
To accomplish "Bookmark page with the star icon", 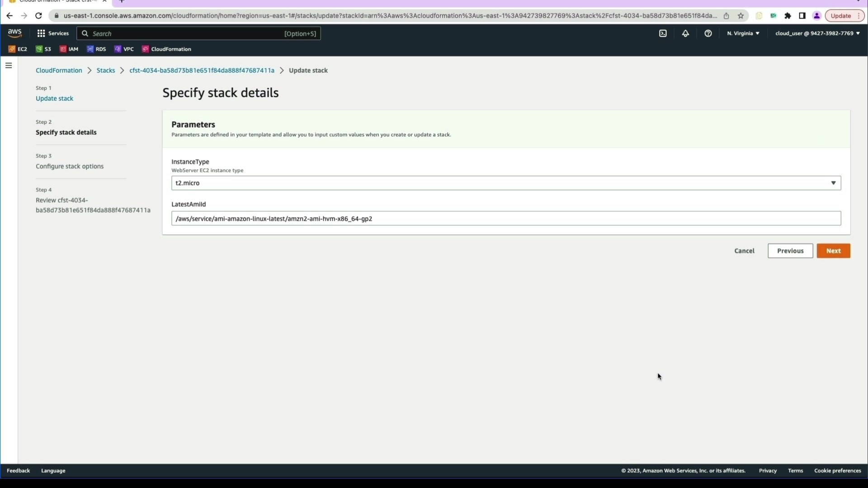I will [741, 16].
